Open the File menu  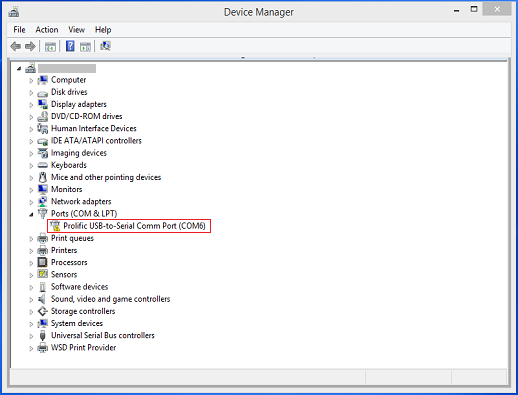click(19, 30)
